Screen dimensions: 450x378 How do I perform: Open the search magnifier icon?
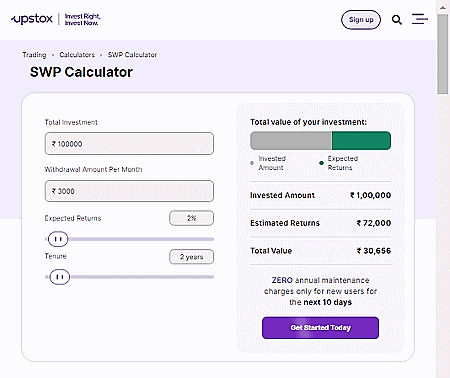tap(397, 20)
